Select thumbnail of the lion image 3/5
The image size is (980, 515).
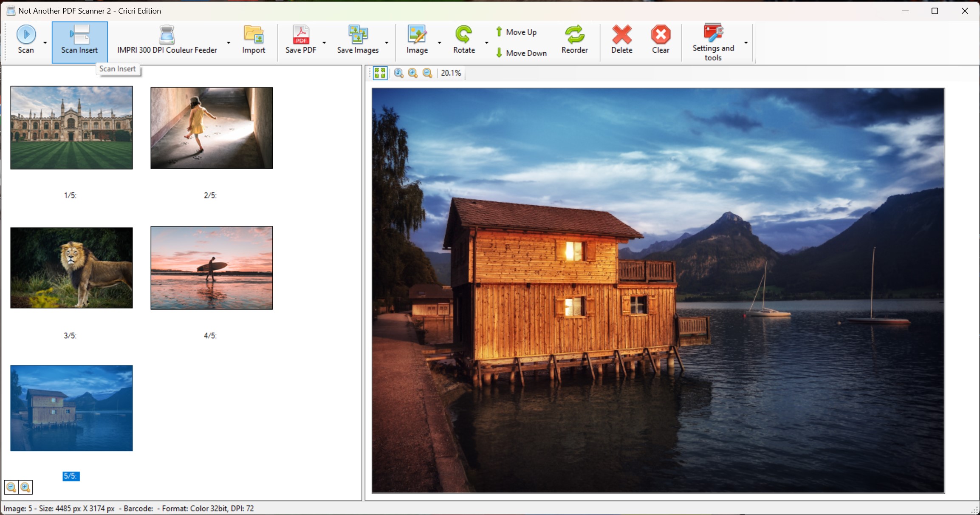coord(71,268)
